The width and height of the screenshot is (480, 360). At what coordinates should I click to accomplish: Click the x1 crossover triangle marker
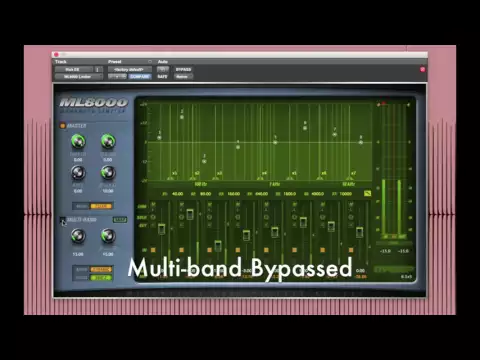170,179
